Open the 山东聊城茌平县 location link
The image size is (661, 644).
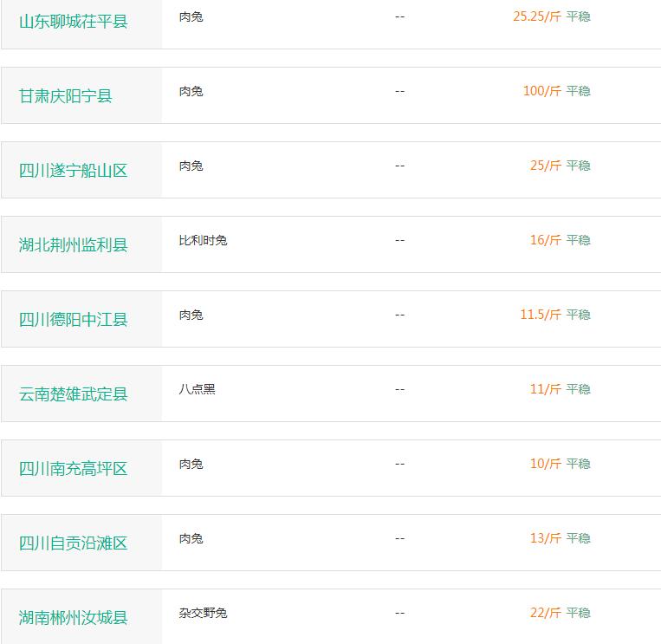click(x=74, y=22)
